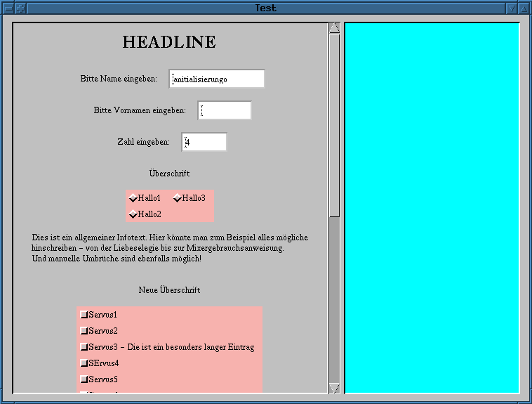Screen dimensions: 532x404
Task: Focus the 'Bitte Name eingeben' text field
Action: [217, 79]
